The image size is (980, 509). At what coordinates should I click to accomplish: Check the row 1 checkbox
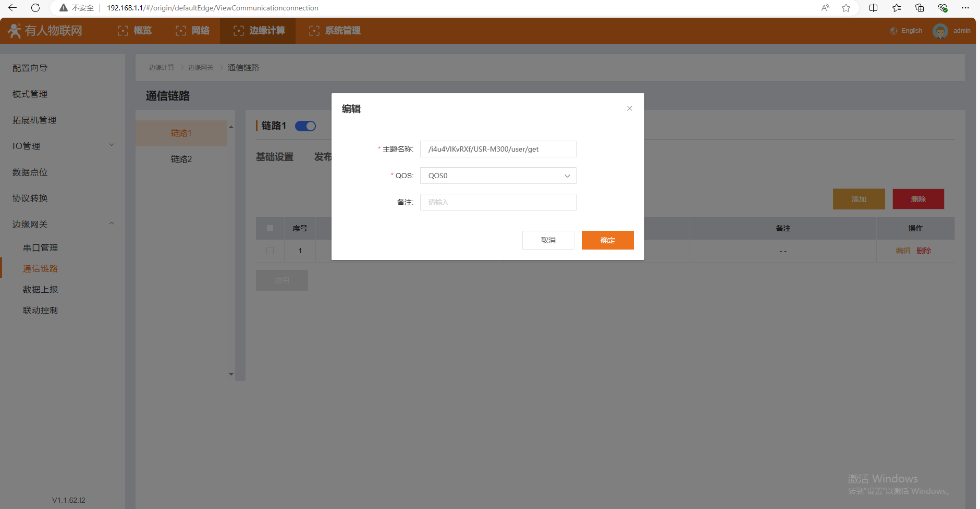(x=270, y=251)
